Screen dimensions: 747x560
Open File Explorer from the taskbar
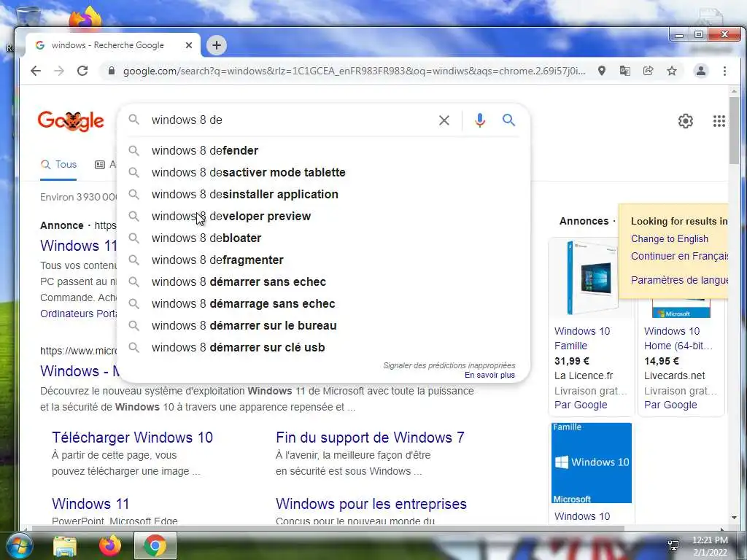(x=65, y=546)
